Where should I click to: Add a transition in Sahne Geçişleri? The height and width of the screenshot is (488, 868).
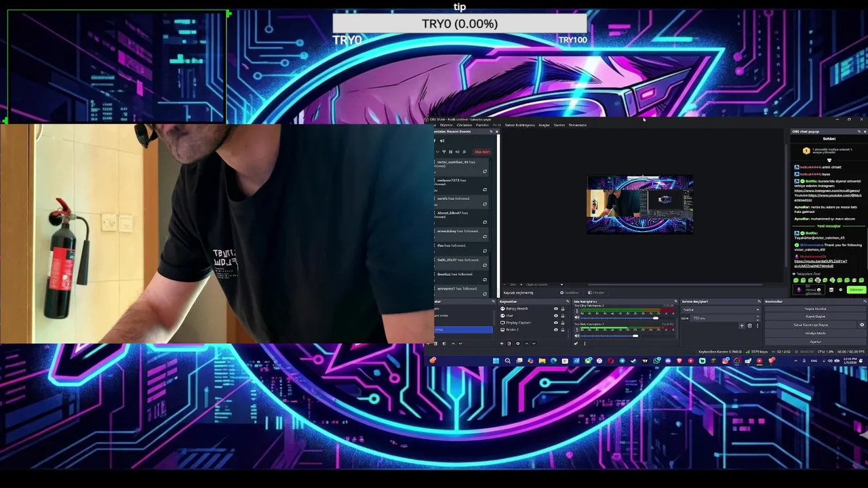[x=742, y=325]
